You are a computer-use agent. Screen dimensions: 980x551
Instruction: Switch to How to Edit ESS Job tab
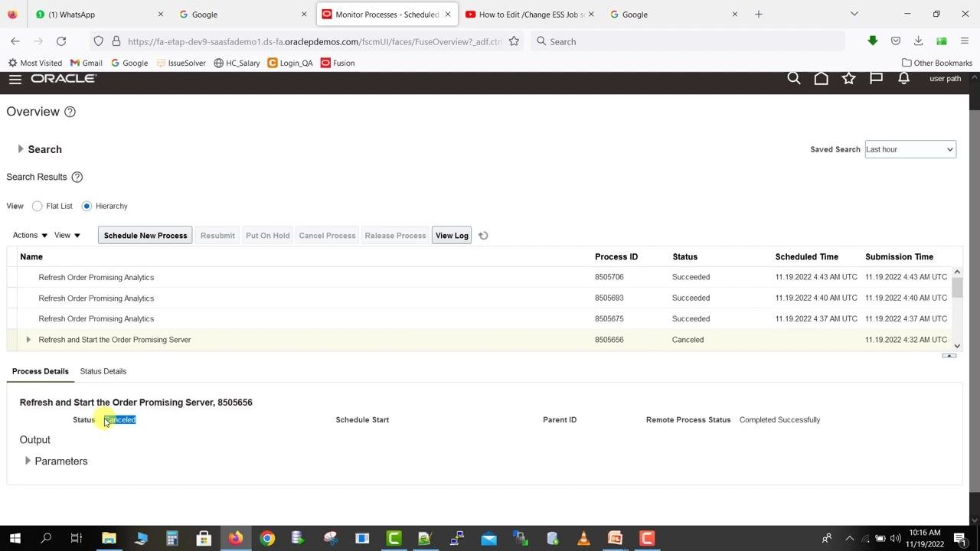coord(528,14)
